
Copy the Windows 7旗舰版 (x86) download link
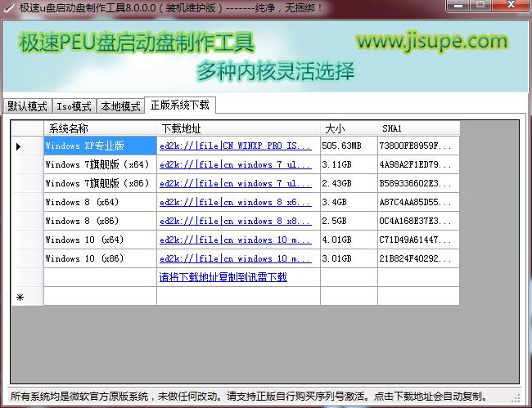pyautogui.click(x=236, y=183)
